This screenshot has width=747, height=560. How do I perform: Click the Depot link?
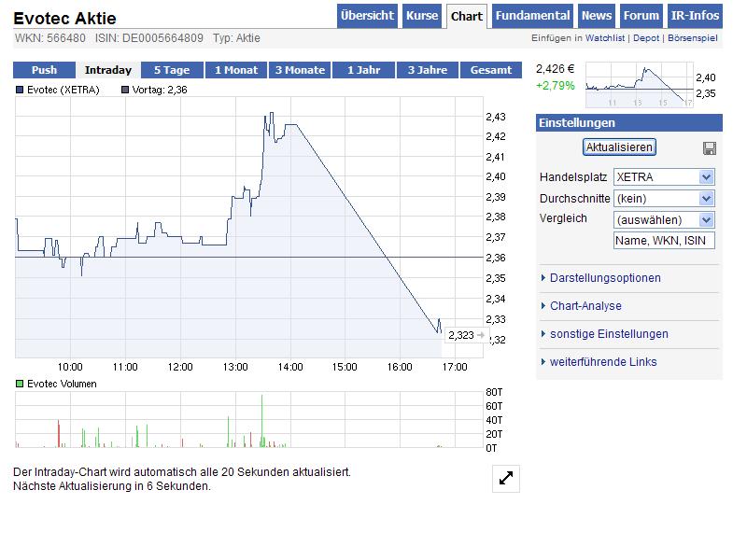[646, 38]
